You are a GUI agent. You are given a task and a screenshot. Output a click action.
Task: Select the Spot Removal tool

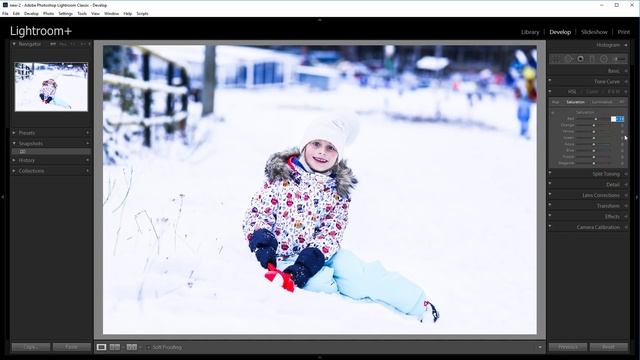(x=568, y=59)
